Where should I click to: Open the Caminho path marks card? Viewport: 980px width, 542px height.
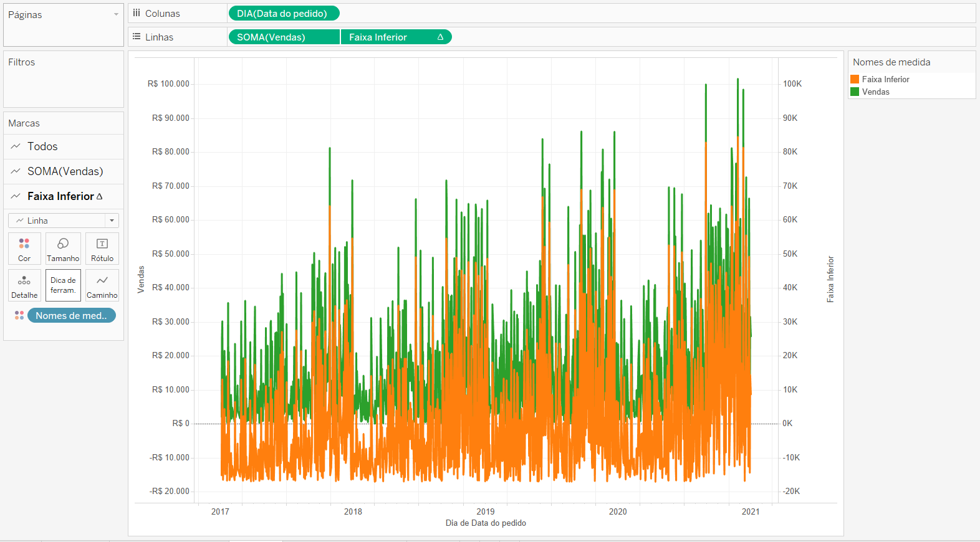[102, 285]
